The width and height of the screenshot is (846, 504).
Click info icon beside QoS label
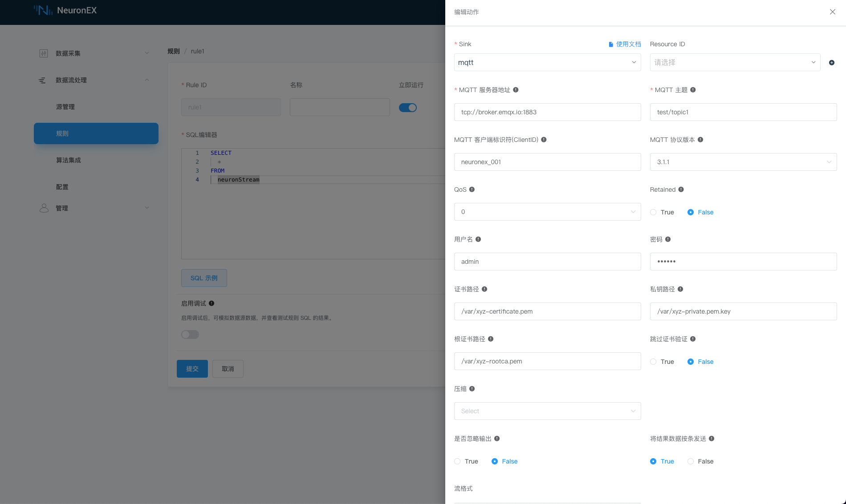pos(472,189)
